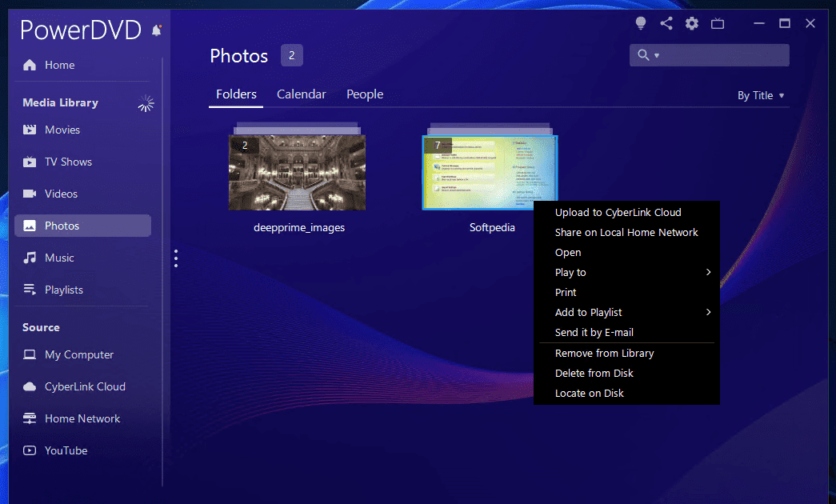836x504 pixels.
Task: Click the Softpedia folder name
Action: pos(492,228)
